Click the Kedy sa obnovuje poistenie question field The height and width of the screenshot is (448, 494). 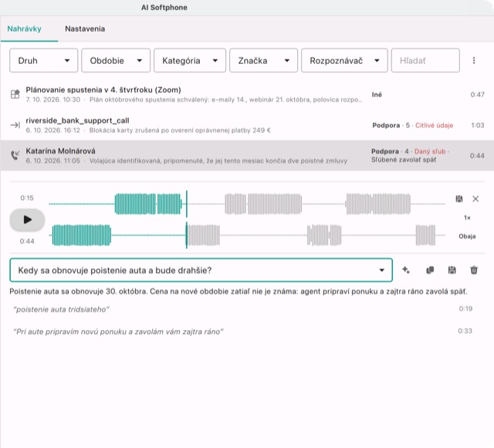(x=201, y=270)
